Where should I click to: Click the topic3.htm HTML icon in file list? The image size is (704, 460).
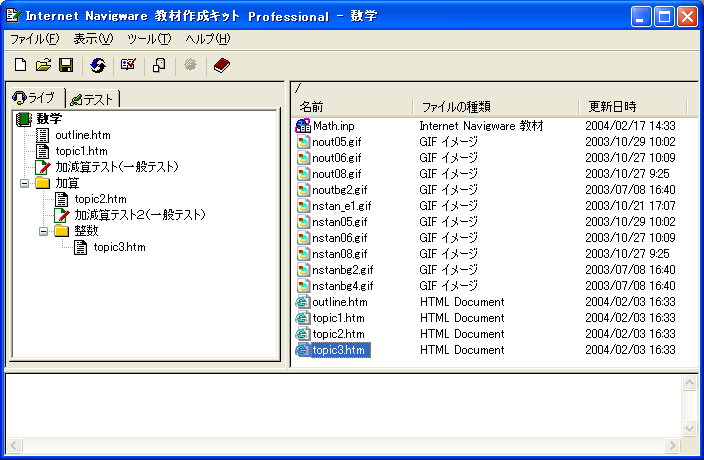(303, 350)
